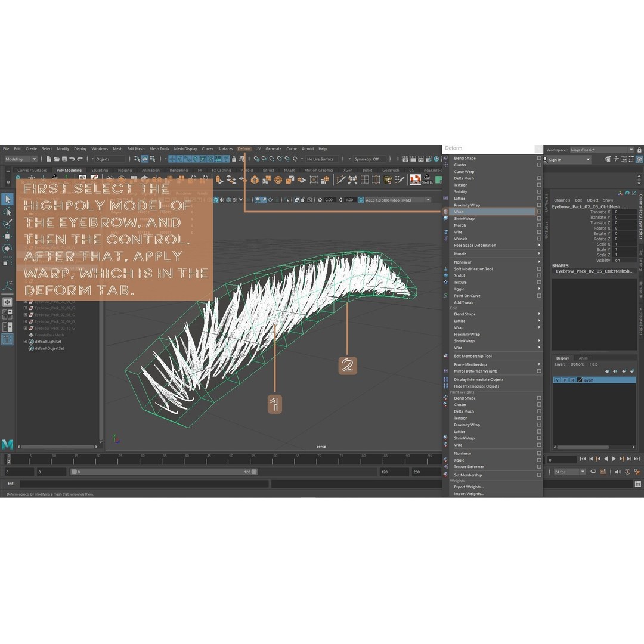Screen dimensions: 644x644
Task: Choose Wrap in the Deform menu
Action: pyautogui.click(x=489, y=212)
